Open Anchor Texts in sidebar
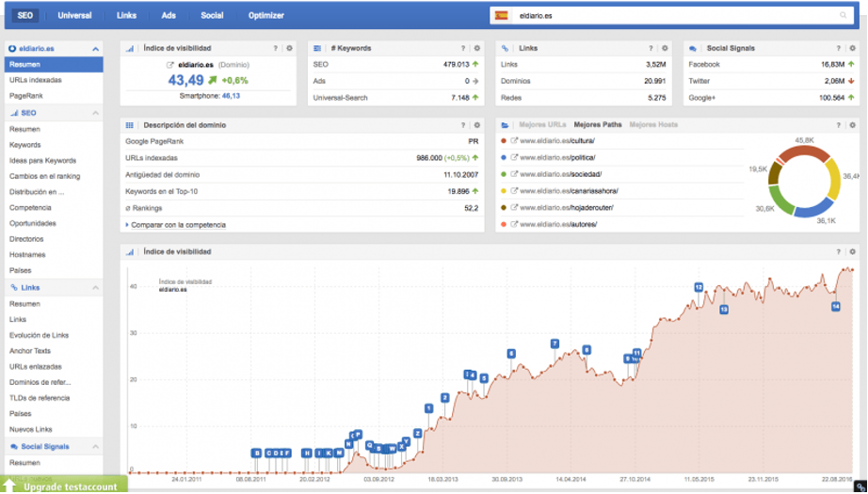This screenshot has width=868, height=494. tap(28, 351)
